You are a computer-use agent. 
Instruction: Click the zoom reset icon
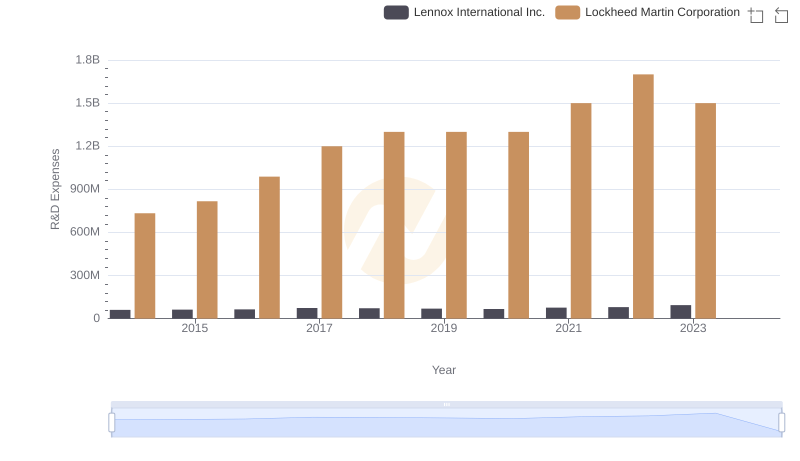click(x=781, y=15)
